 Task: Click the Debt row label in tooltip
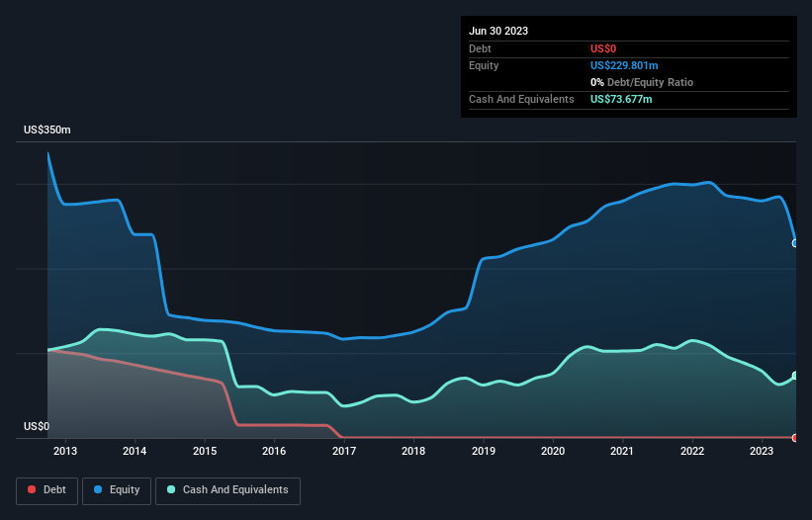pos(480,48)
